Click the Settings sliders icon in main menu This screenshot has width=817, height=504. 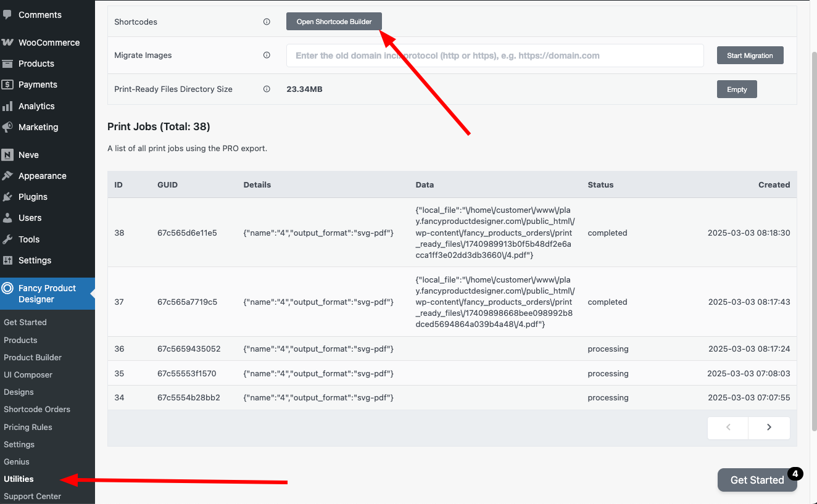(7, 260)
